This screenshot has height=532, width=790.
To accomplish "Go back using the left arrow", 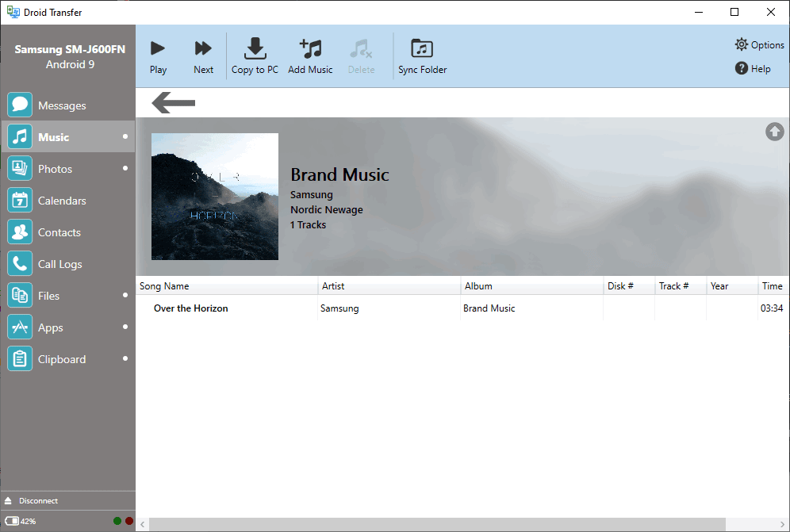I will tap(174, 103).
